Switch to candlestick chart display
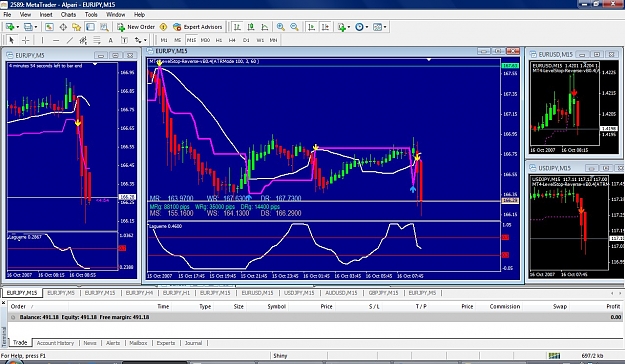Viewport: 625px width, 364px height. pos(251,27)
